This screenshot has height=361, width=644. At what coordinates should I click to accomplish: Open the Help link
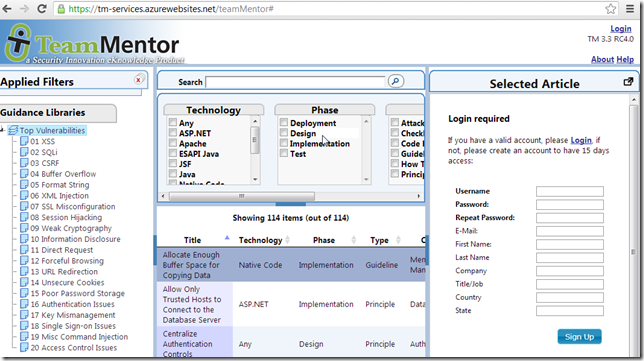(625, 60)
